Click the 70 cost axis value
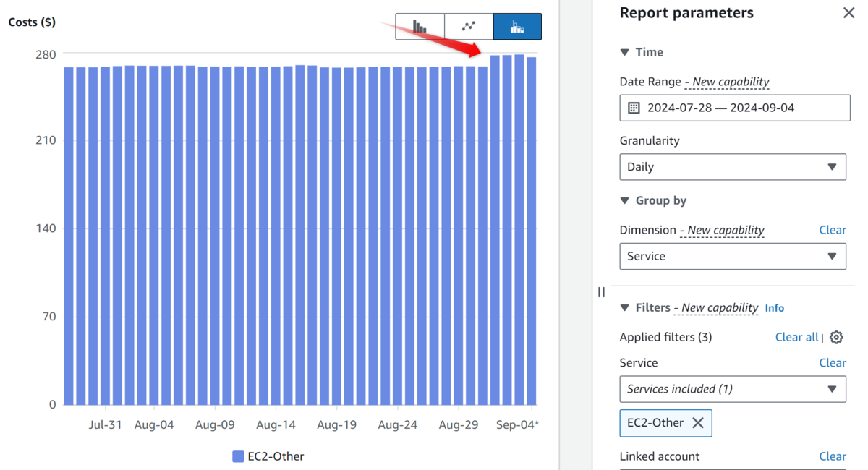 (x=49, y=316)
